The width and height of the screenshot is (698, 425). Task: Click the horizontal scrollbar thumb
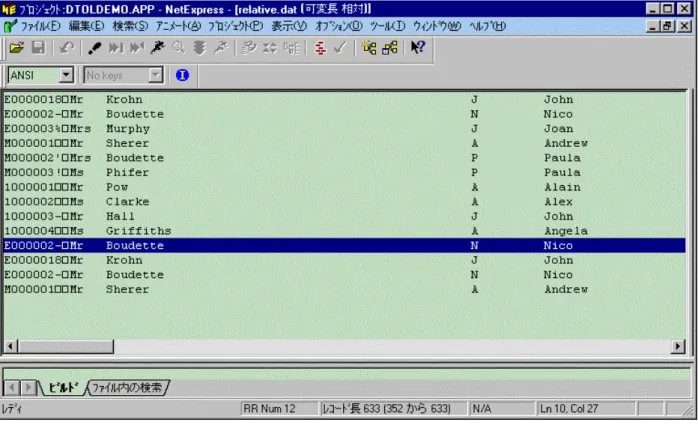click(66, 346)
